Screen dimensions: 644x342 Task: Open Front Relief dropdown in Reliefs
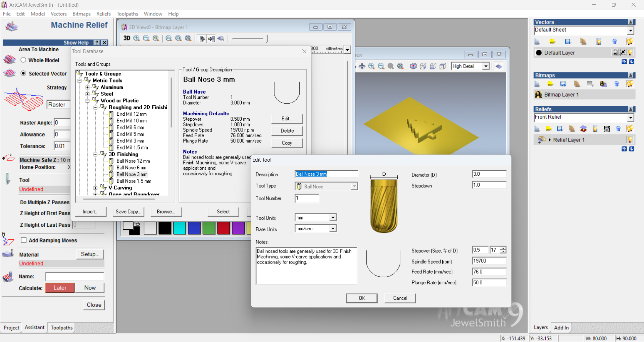pos(631,117)
